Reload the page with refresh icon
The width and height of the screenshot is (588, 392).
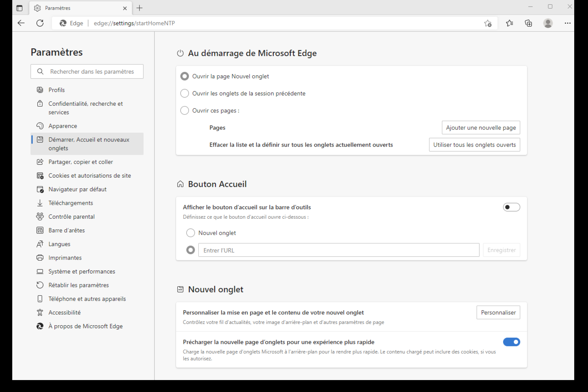pyautogui.click(x=40, y=23)
